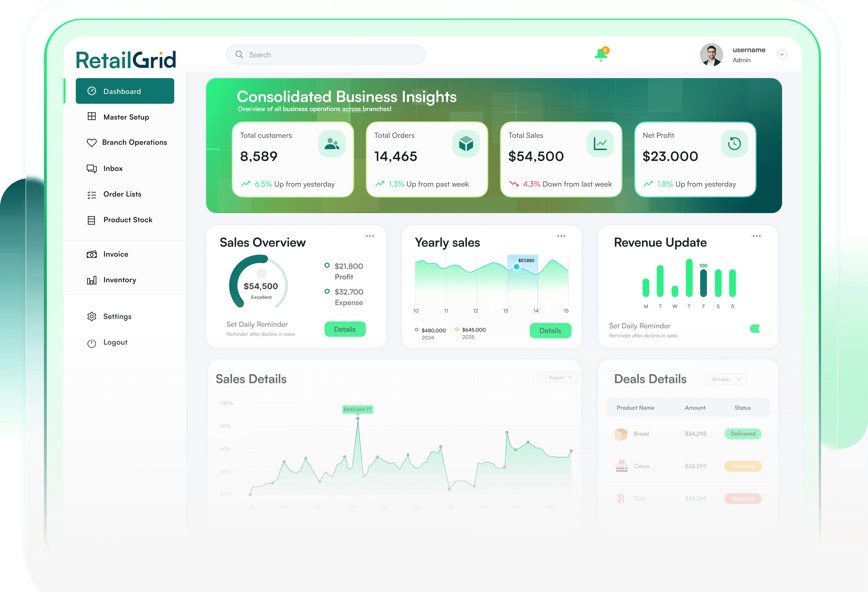
Task: Click the Inventory bar chart icon
Action: coord(92,280)
